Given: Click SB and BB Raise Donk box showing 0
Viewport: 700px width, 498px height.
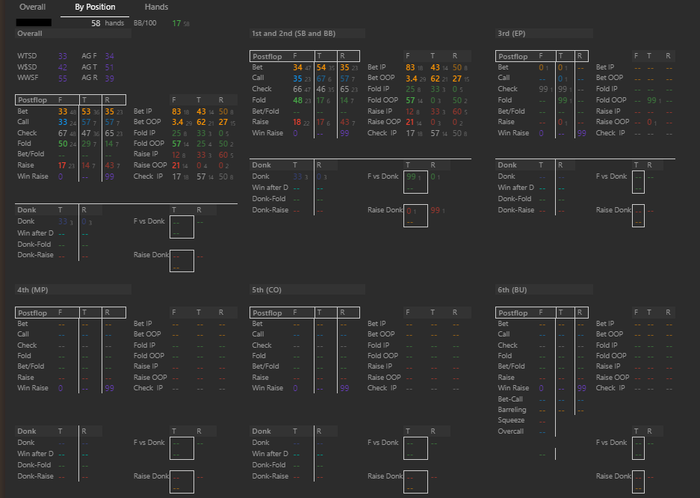Looking at the screenshot, I should click(x=415, y=216).
